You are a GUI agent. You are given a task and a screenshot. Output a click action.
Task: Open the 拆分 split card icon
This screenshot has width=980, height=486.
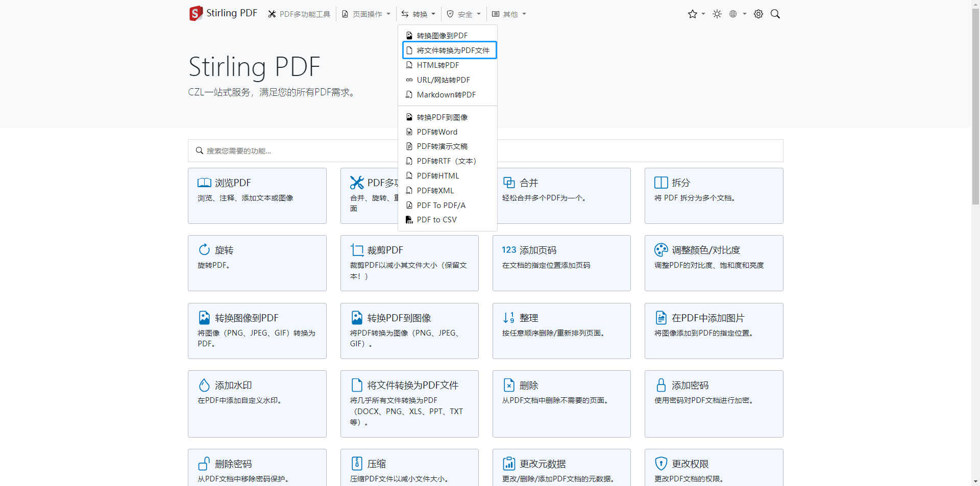[661, 183]
